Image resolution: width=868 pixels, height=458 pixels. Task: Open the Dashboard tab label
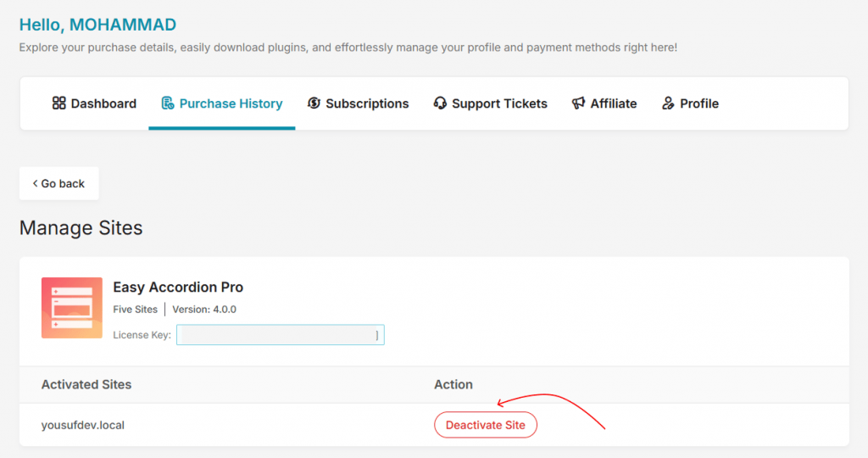103,103
